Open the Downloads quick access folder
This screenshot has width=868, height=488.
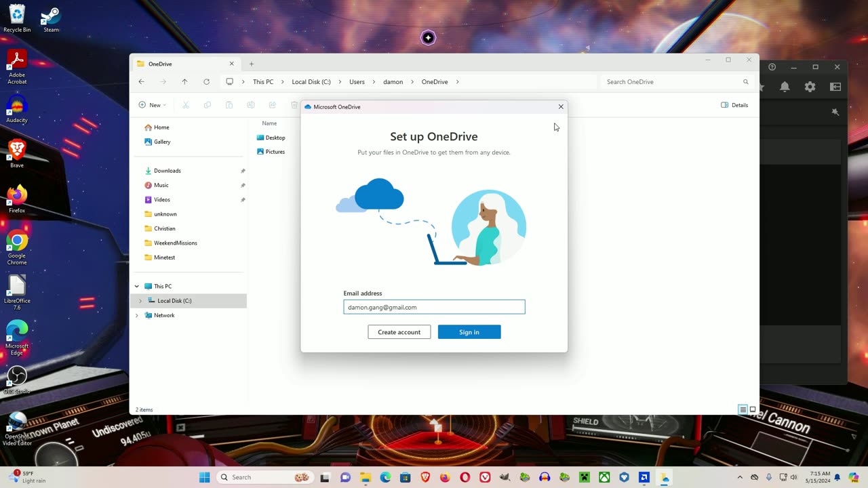pyautogui.click(x=167, y=171)
